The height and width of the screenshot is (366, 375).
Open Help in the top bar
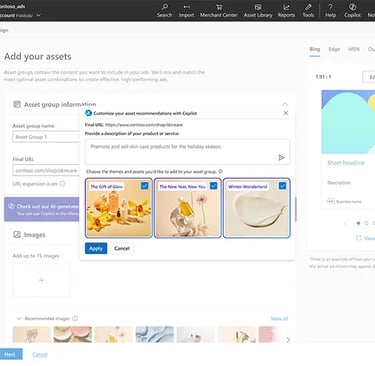(330, 10)
